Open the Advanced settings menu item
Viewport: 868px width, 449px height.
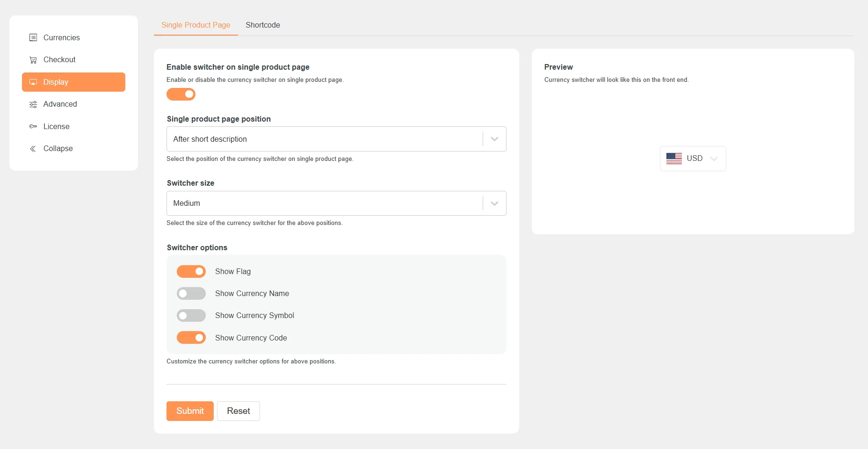click(60, 104)
